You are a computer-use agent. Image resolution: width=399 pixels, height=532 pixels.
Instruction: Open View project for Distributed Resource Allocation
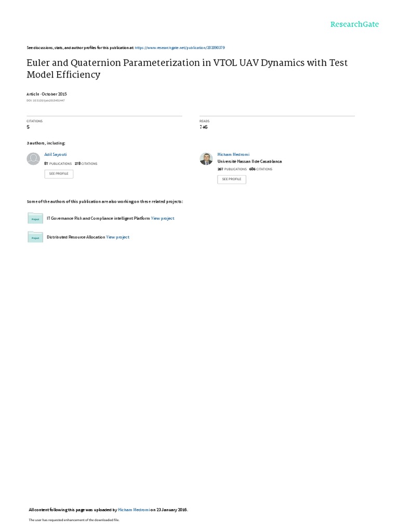(x=118, y=237)
